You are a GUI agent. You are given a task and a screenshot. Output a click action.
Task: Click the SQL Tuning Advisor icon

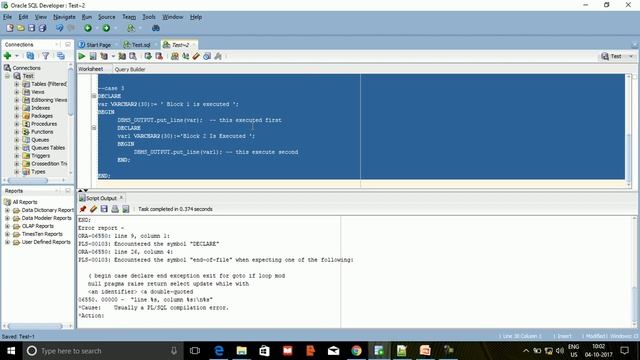133,56
